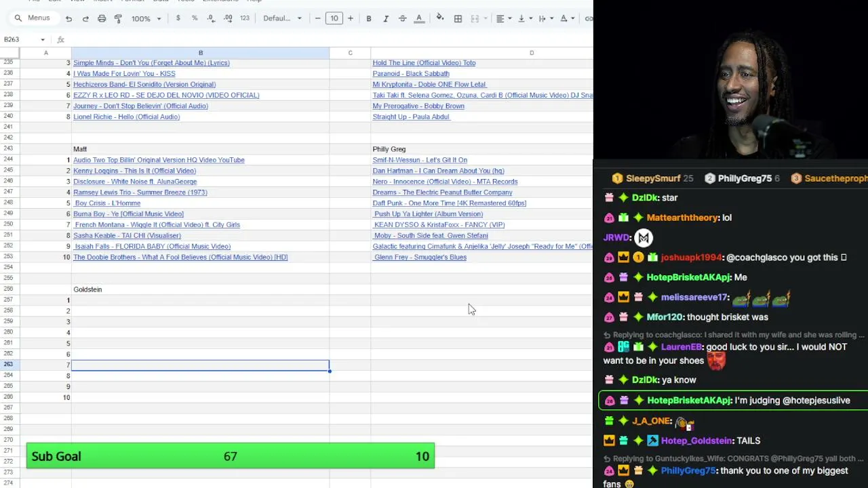Select the Goldstein name cell
The height and width of the screenshot is (488, 868).
200,289
